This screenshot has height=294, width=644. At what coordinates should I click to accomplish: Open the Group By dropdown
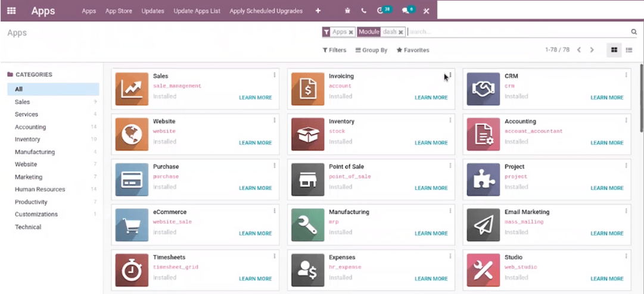(371, 50)
